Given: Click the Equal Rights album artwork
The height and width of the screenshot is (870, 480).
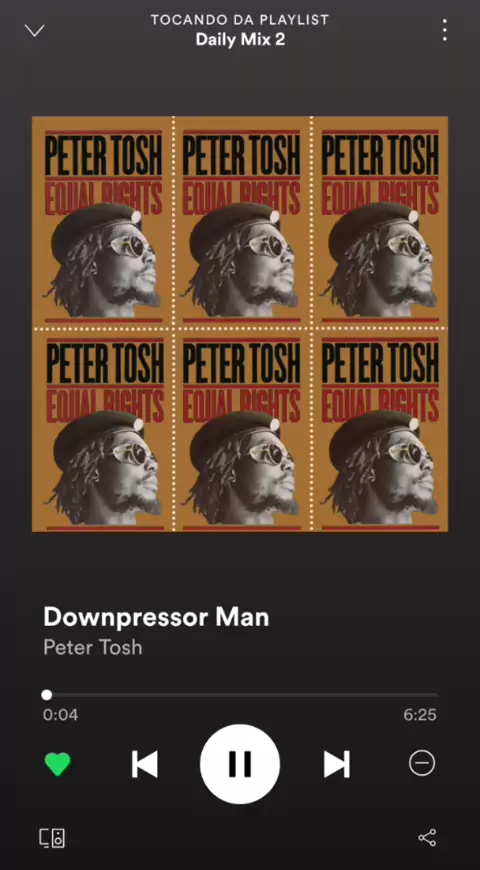Looking at the screenshot, I should (240, 324).
